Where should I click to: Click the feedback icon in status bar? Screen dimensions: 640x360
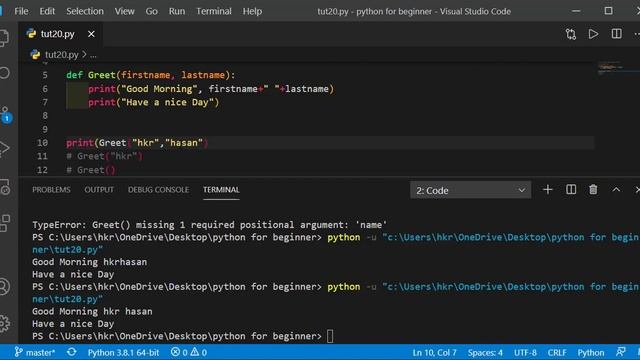621,352
